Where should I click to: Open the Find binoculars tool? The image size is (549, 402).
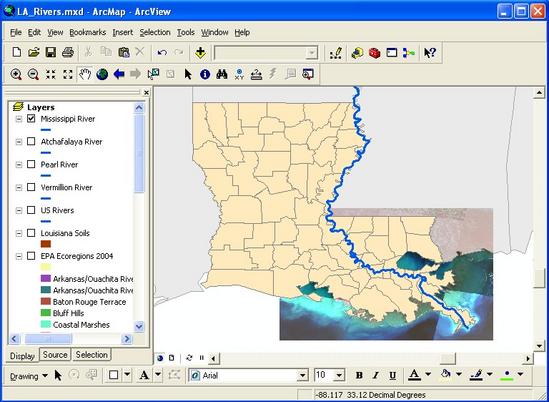pos(222,74)
